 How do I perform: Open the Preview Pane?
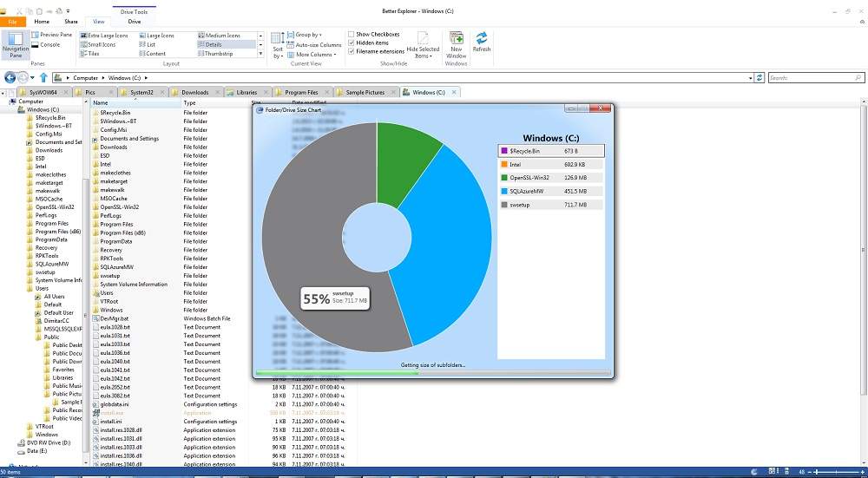[52, 35]
